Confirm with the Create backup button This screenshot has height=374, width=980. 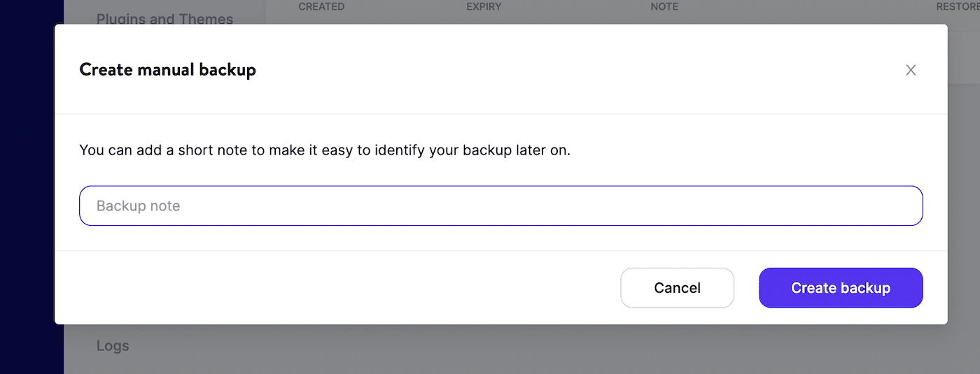[x=840, y=288]
